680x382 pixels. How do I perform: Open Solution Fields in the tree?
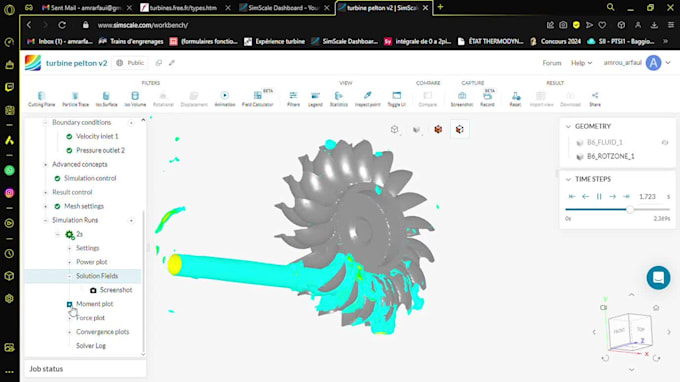click(x=97, y=276)
